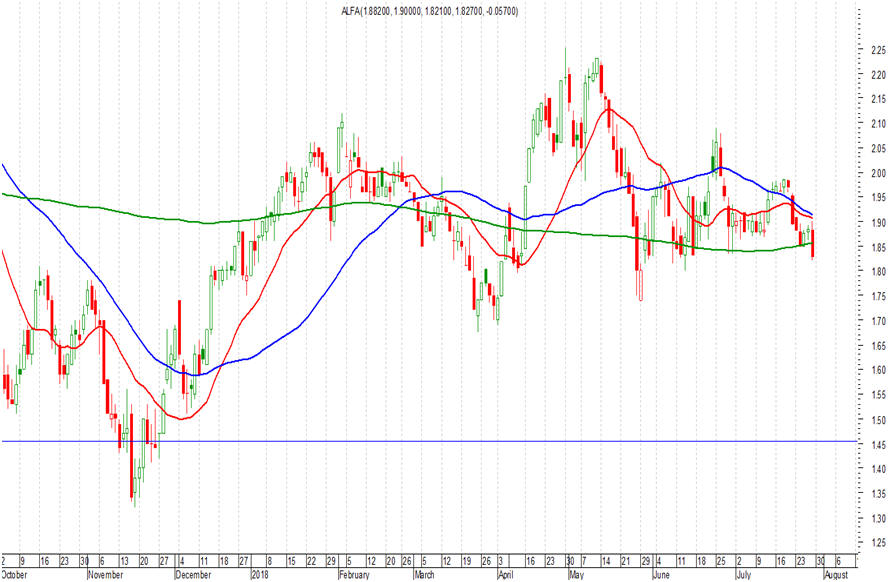Click the 2.10 price axis label
The width and height of the screenshot is (890, 582).
[x=878, y=124]
